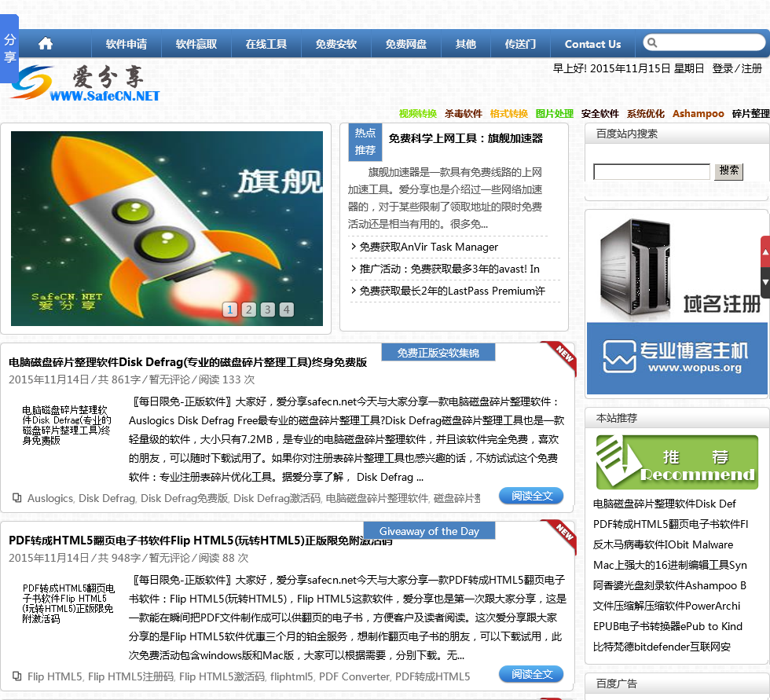770x700 pixels.
Task: Open the avast! 推广活动 link
Action: (x=449, y=269)
